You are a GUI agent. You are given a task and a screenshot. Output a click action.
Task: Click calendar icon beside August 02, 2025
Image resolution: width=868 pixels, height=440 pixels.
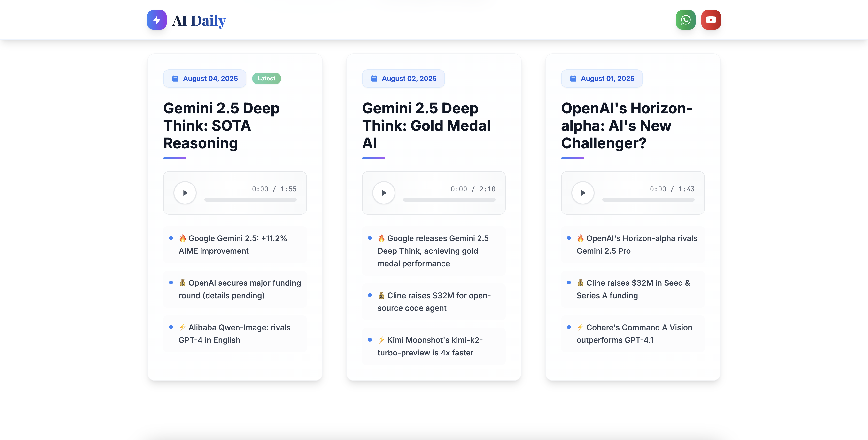374,79
